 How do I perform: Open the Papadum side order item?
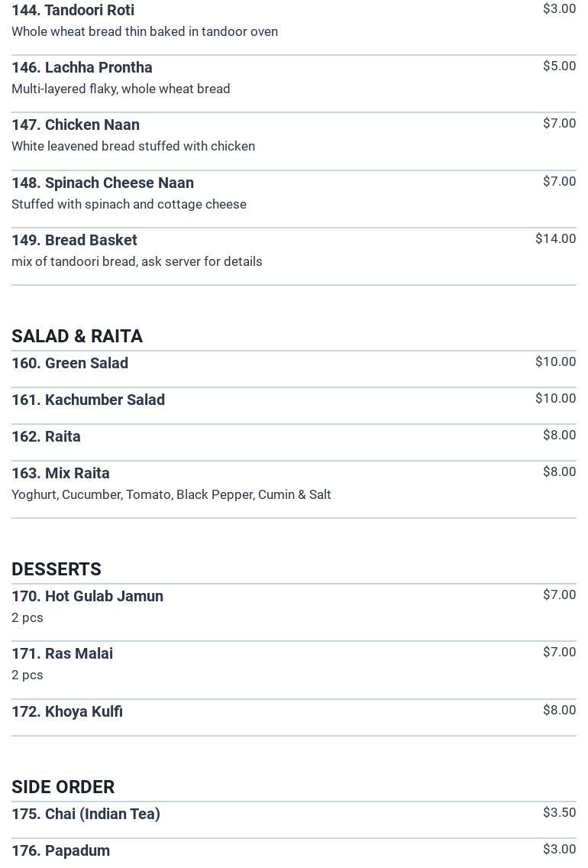[60, 850]
